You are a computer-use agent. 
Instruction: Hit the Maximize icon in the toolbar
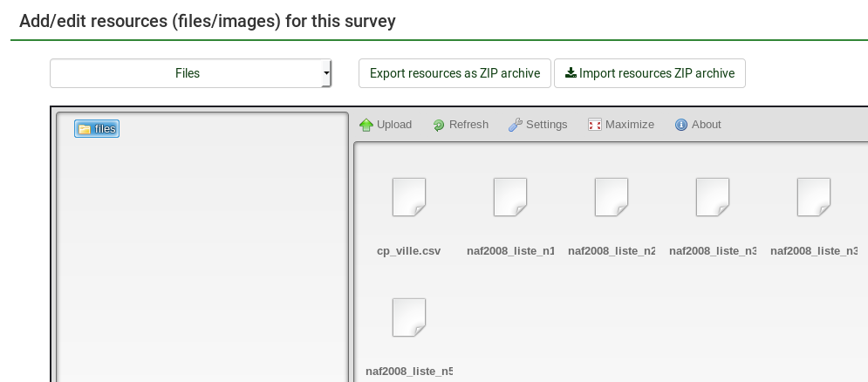595,125
